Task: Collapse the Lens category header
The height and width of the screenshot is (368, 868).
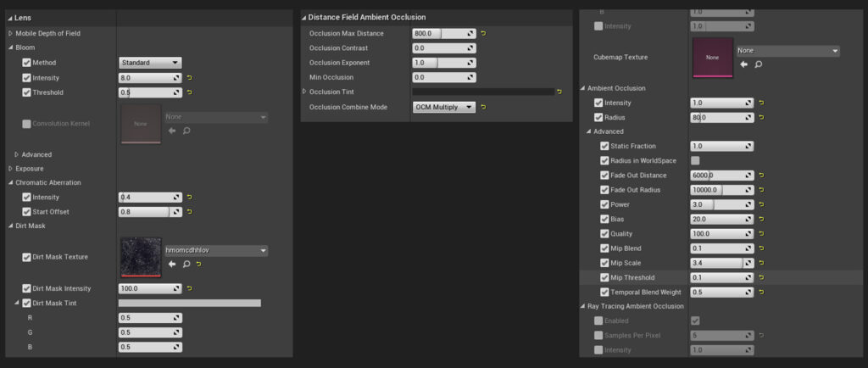Action: 10,19
